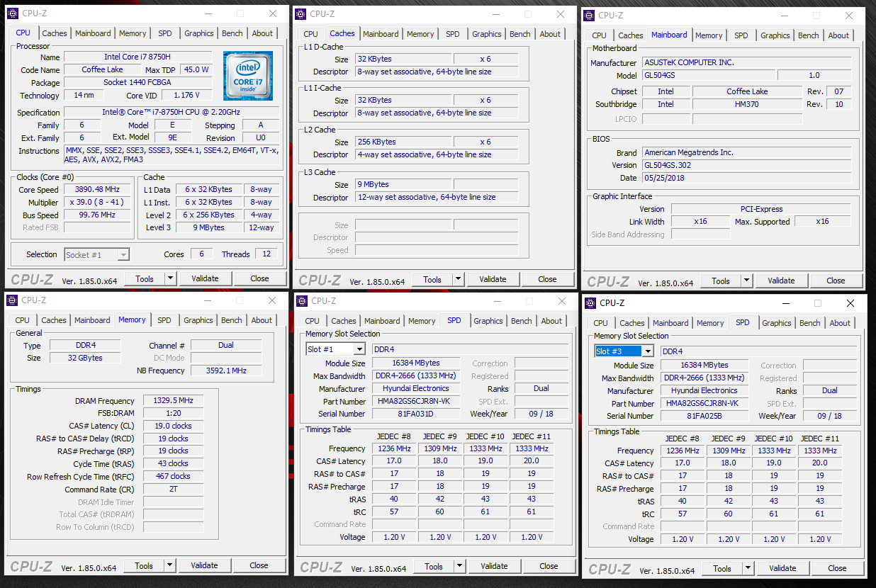Click memory Size value 32 GBytes
Viewport: 876px width, 588px height.
pyautogui.click(x=85, y=358)
